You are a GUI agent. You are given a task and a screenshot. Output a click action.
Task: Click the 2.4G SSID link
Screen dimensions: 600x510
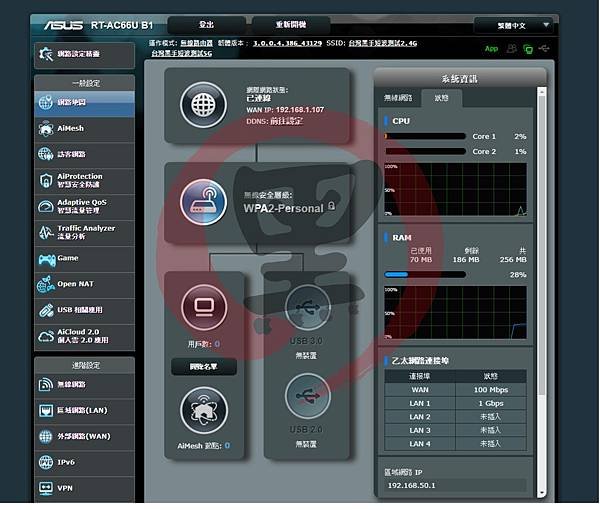click(382, 43)
